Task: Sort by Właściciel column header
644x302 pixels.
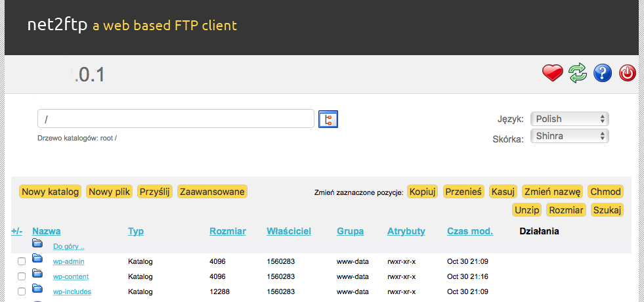Action: tap(289, 231)
